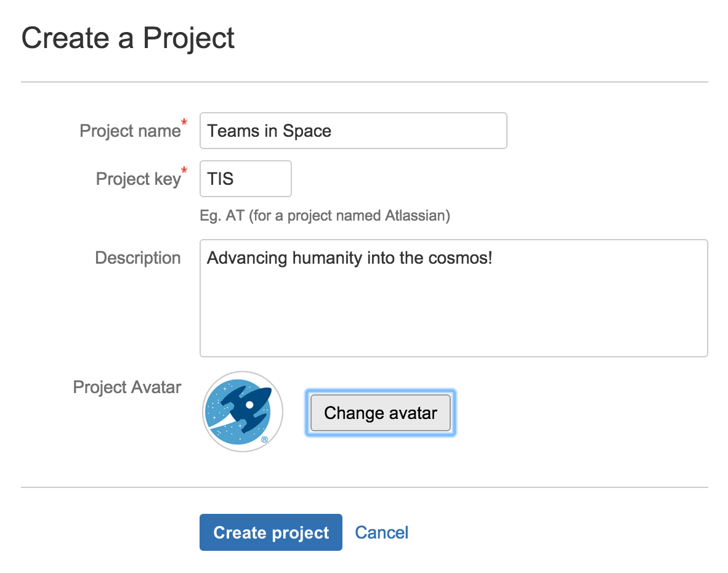Screen dimensions: 728x573
Task: Click the Create a Project heading
Action: [128, 38]
